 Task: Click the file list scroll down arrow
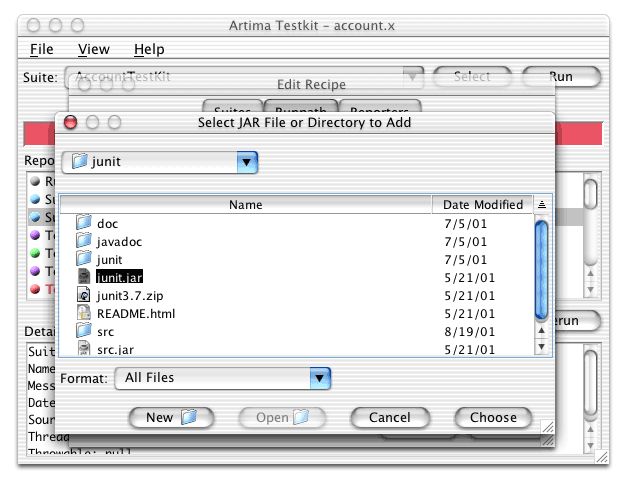pos(541,346)
